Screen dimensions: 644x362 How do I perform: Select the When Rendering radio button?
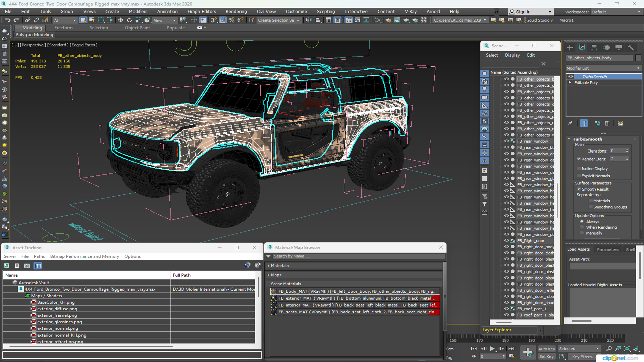(x=582, y=227)
